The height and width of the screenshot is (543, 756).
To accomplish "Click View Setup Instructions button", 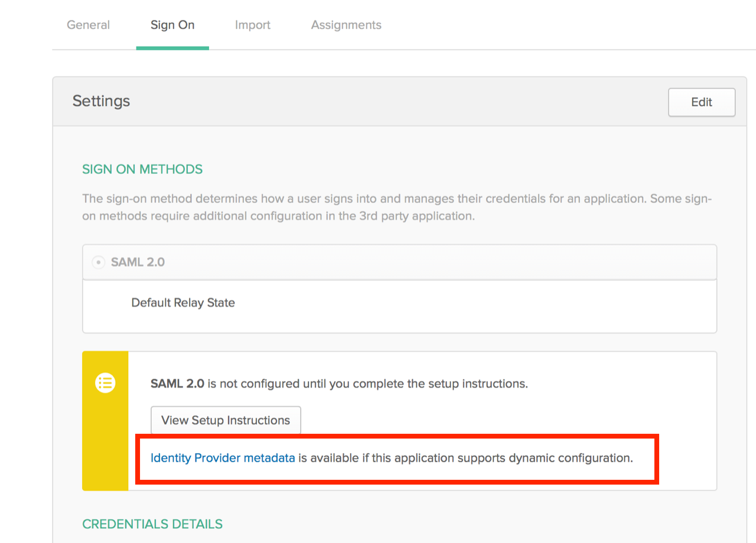I will point(226,420).
